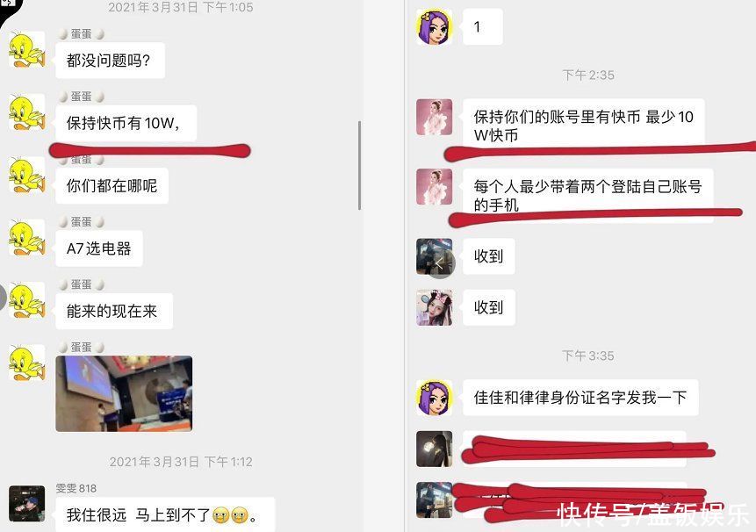Click the Tweety avatar beside the shared photo
Screen dimensions: 756x532
27,363
